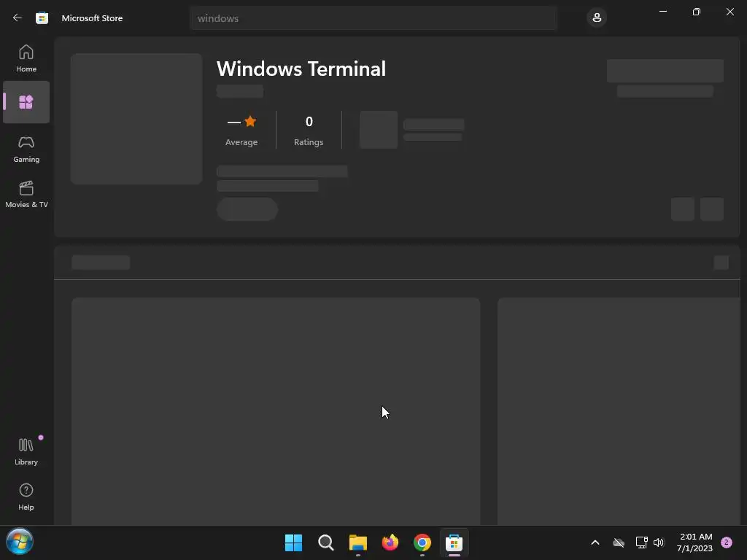This screenshot has height=560, width=747.
Task: Close the Microsoft Store window
Action: pyautogui.click(x=729, y=12)
